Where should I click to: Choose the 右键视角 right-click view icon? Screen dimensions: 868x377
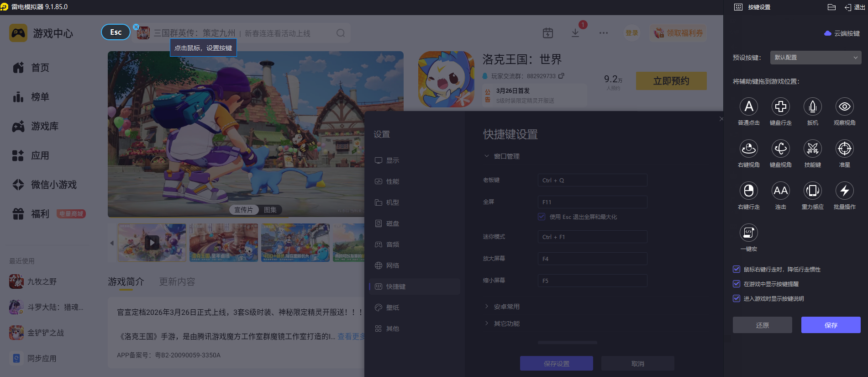tap(749, 149)
